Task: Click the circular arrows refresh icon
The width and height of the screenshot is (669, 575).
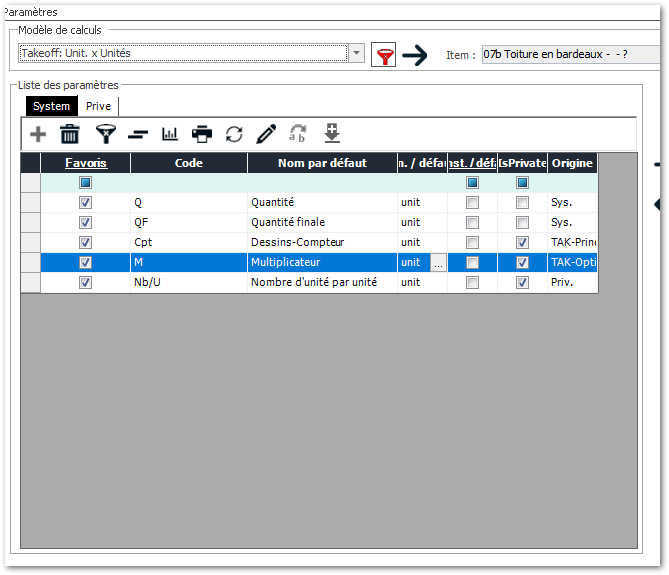Action: [234, 134]
